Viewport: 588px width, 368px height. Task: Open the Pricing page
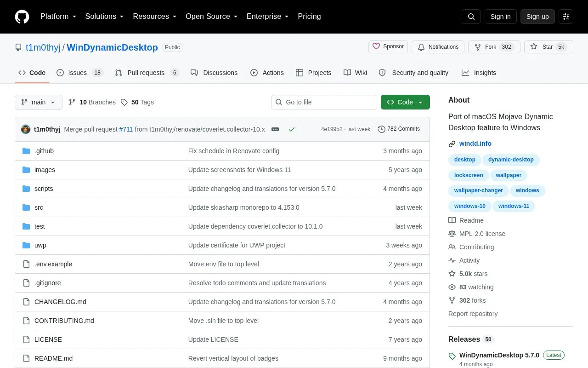(309, 17)
